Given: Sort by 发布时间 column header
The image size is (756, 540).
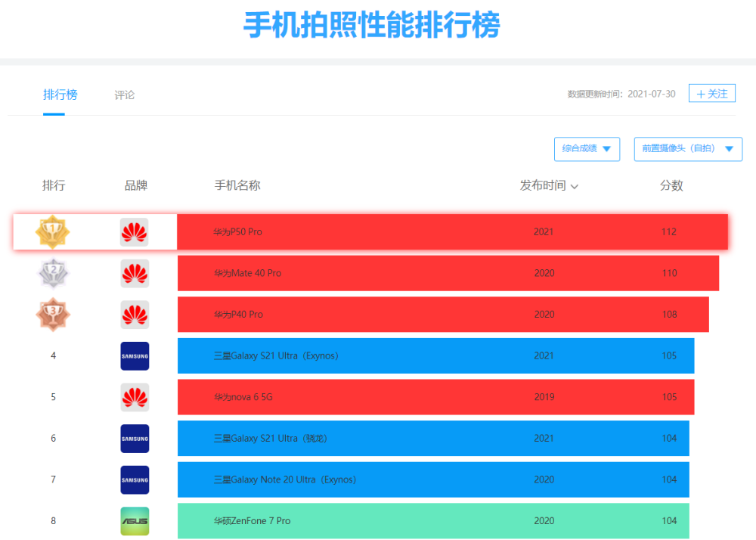Looking at the screenshot, I should [549, 185].
